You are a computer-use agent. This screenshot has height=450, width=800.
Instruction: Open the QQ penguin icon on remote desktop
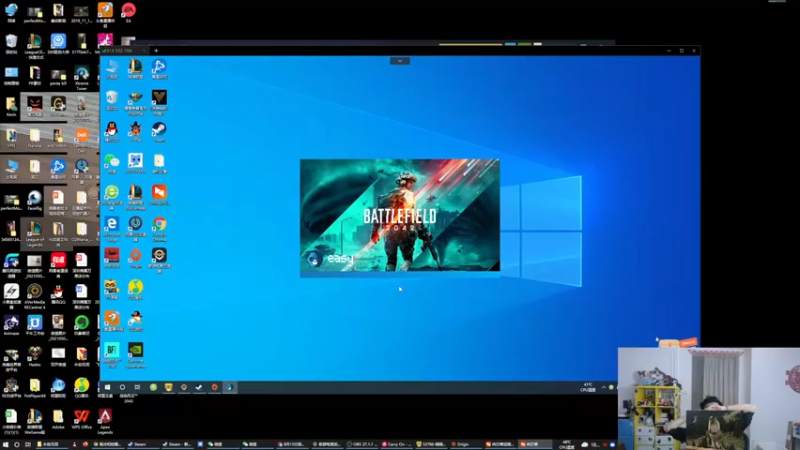pos(112,131)
